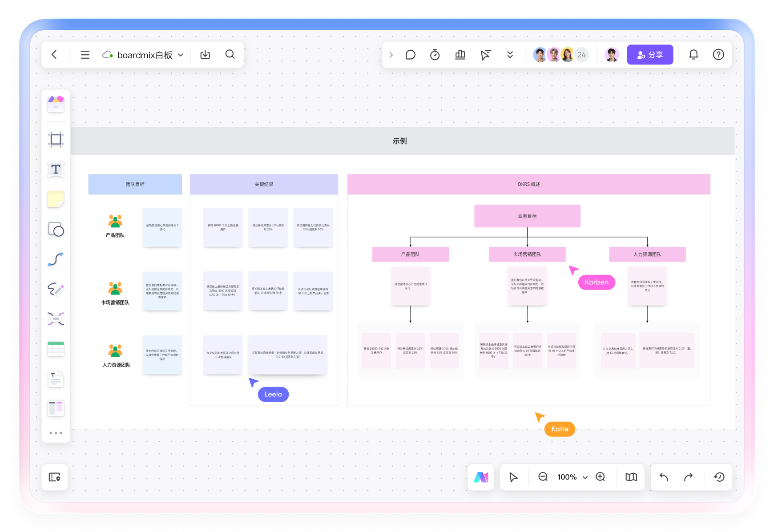Screen dimensions: 774x532
Task: Toggle the timer on
Action: 435,54
